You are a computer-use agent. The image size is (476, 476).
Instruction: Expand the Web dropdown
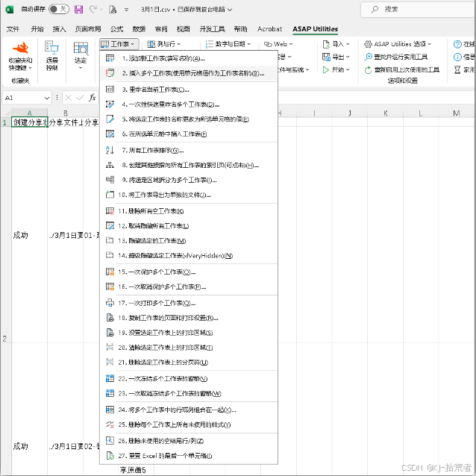tap(278, 44)
